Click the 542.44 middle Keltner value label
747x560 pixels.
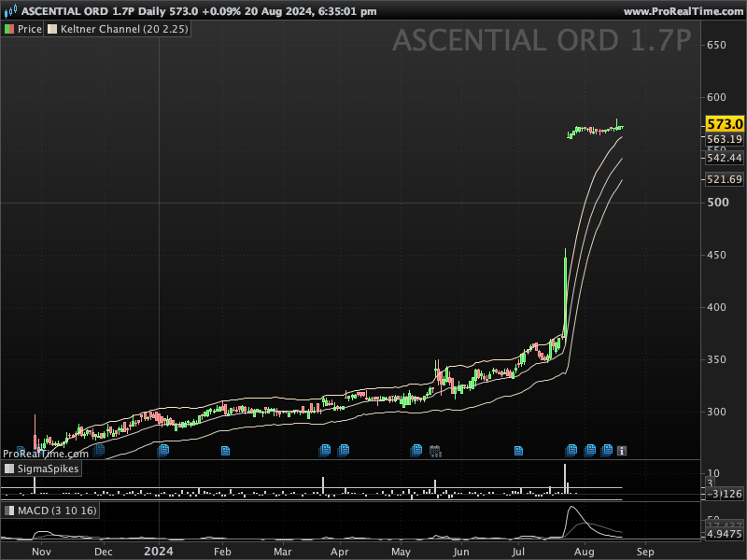[725, 158]
